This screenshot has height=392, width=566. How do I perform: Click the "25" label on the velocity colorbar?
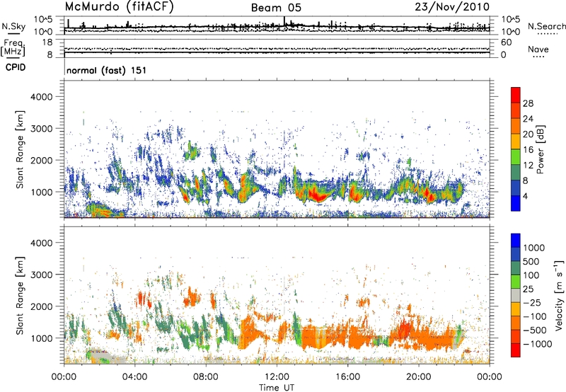(528, 289)
